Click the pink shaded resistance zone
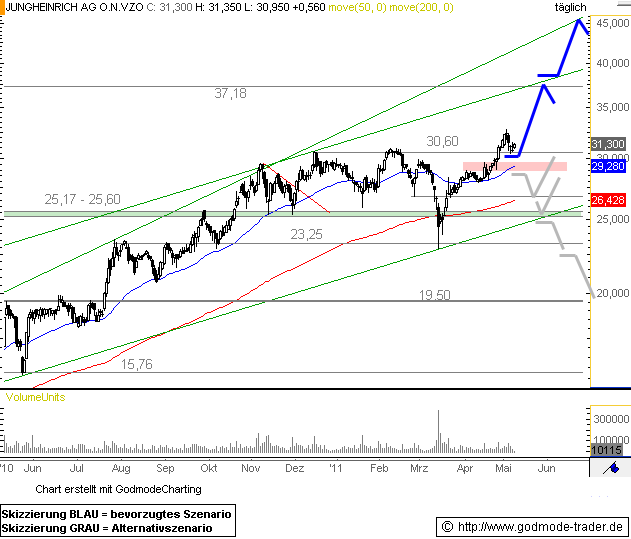 coord(515,166)
